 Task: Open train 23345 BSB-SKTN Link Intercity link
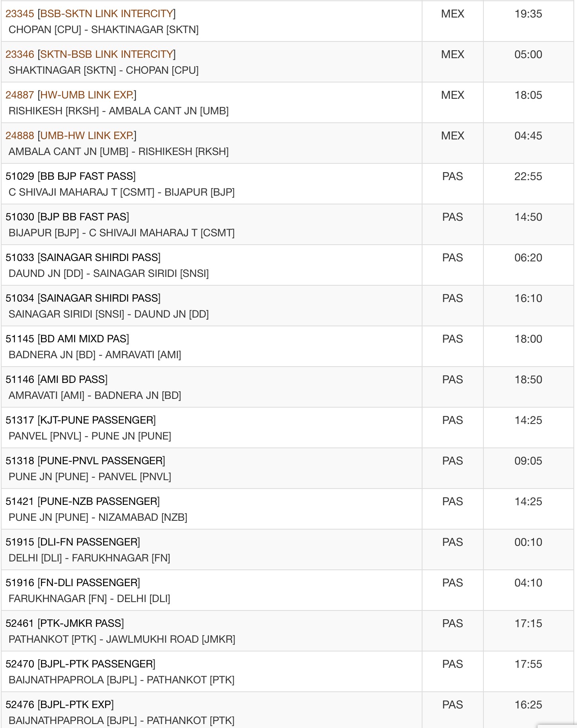[90, 14]
